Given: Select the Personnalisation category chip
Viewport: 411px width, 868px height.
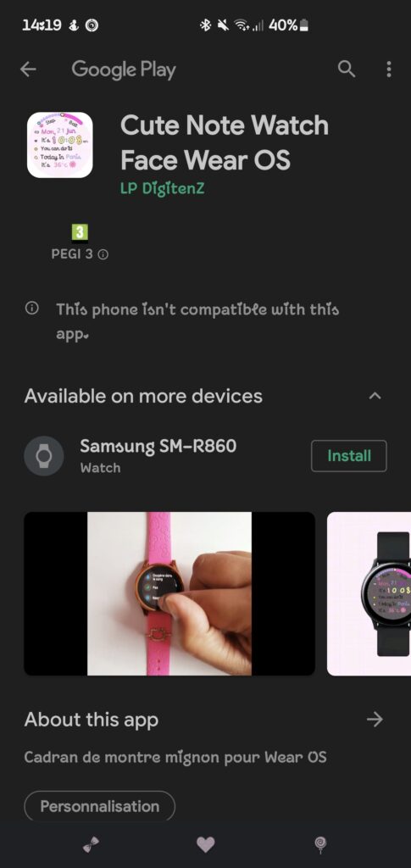Looking at the screenshot, I should pos(99,806).
